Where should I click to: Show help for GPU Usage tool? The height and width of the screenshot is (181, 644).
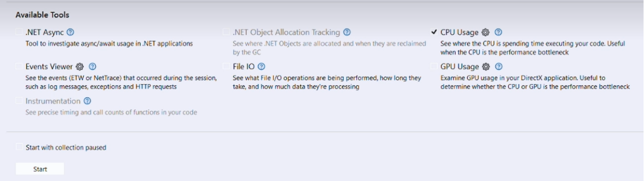click(x=498, y=67)
